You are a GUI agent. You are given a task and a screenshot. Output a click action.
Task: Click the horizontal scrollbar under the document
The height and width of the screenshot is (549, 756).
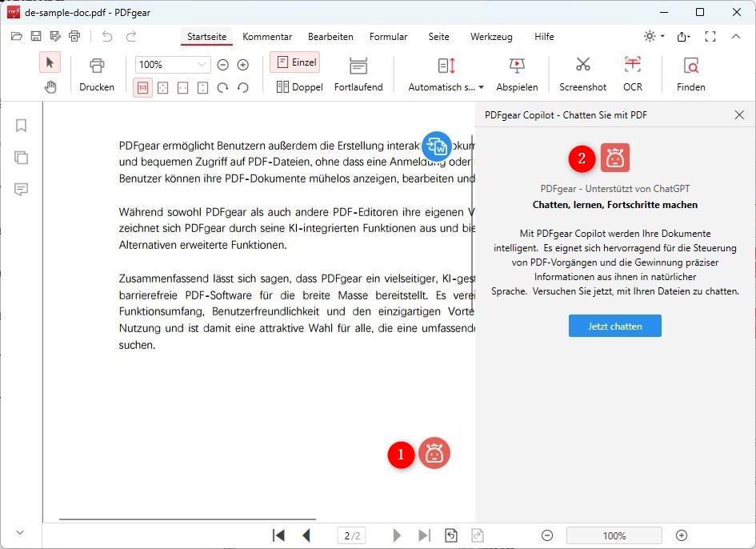pos(187,519)
